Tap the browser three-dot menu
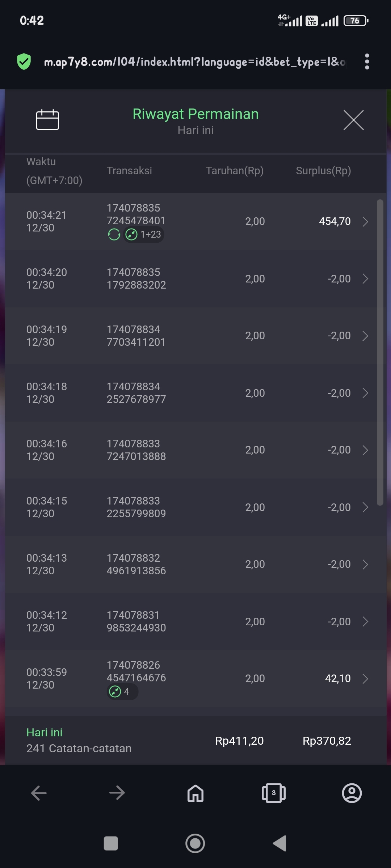391x868 pixels. [x=367, y=61]
